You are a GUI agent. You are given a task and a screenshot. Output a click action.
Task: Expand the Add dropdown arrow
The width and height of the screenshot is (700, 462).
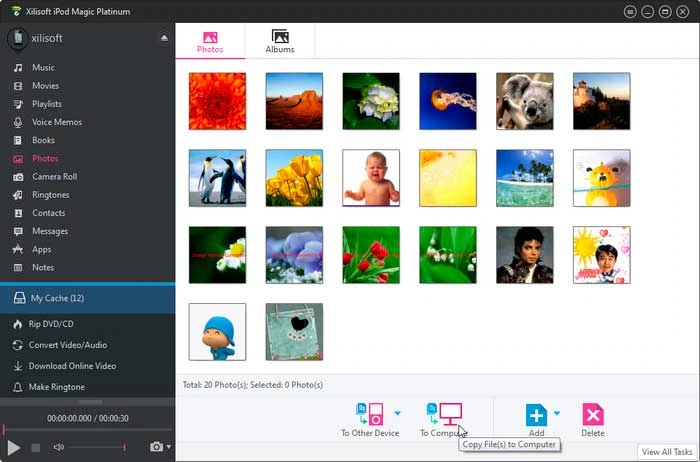pyautogui.click(x=557, y=413)
